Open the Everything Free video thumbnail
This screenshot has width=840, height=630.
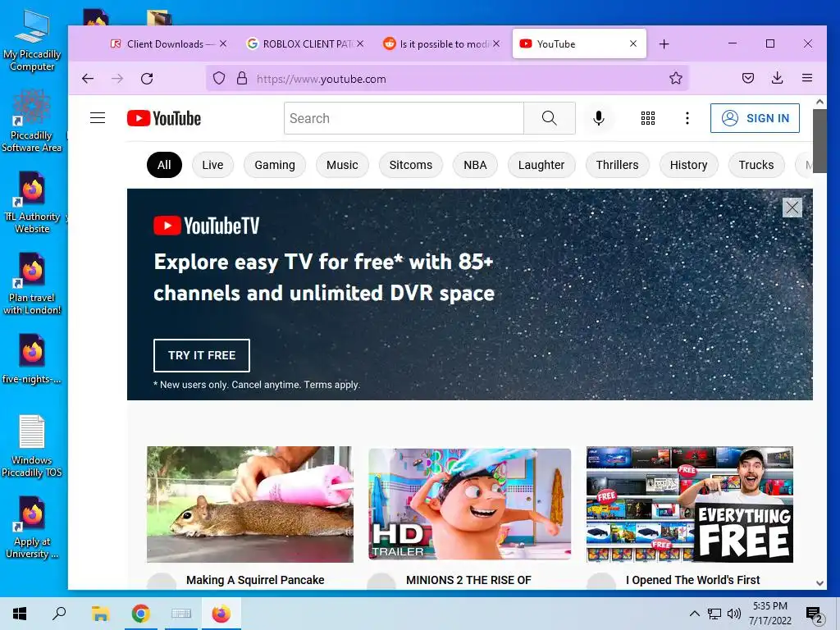(689, 504)
